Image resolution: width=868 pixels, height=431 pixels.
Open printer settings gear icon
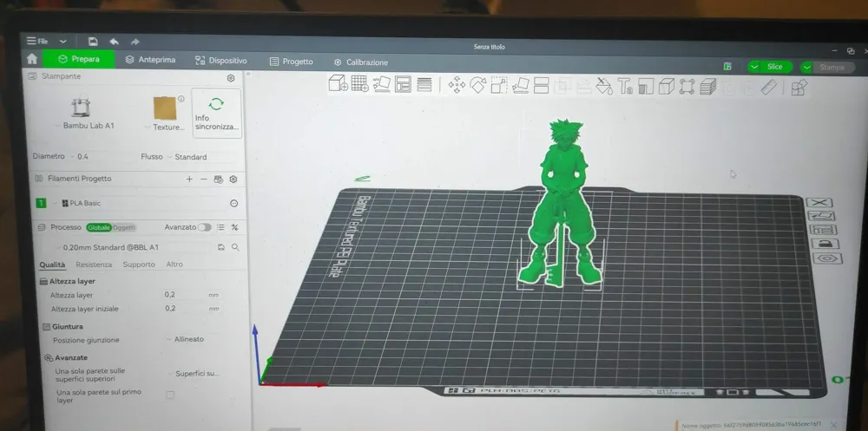tap(231, 78)
